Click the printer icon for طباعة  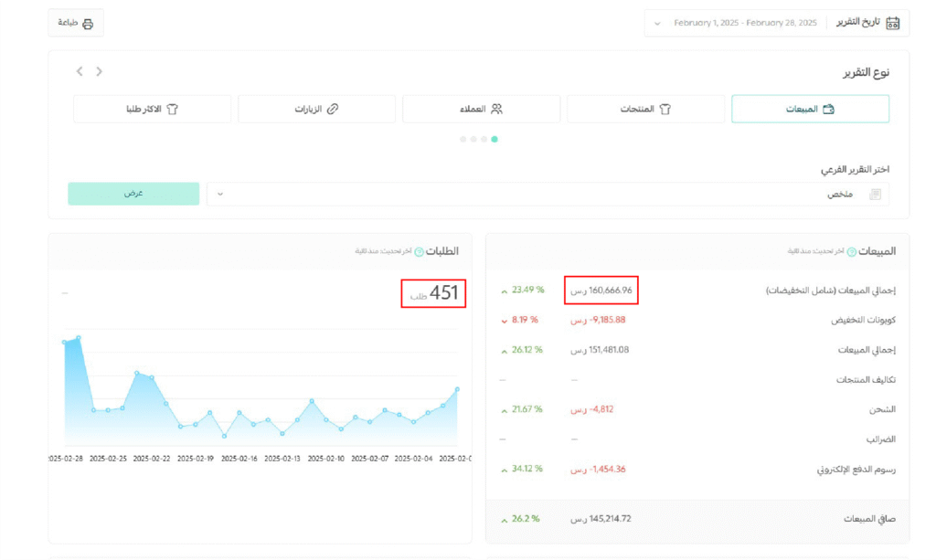click(88, 24)
